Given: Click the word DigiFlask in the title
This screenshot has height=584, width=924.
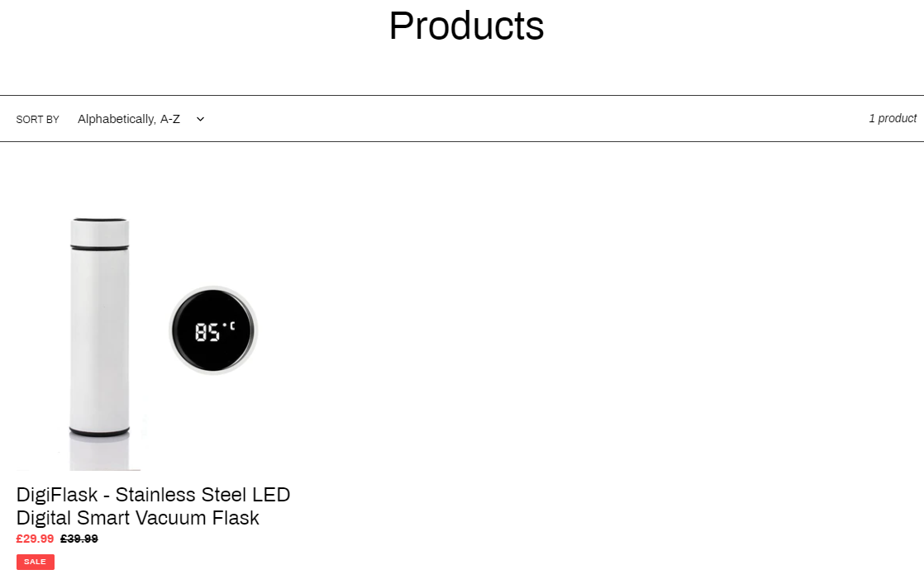Looking at the screenshot, I should (56, 495).
